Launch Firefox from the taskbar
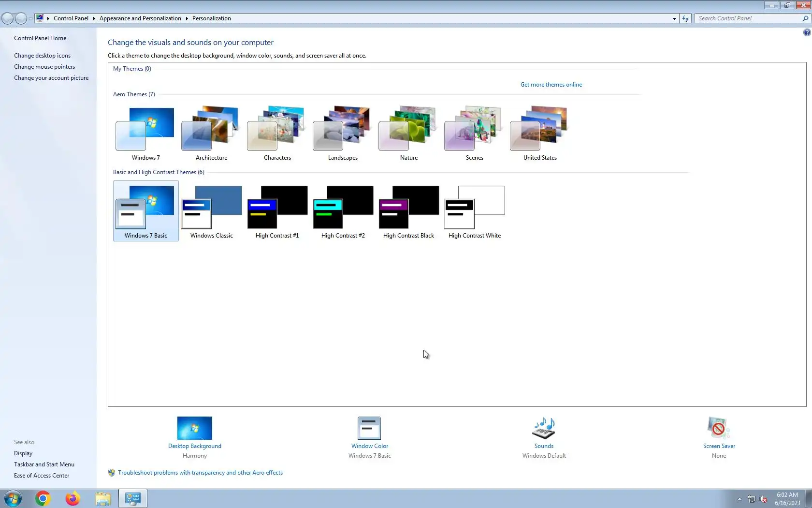This screenshot has height=508, width=812. 72,498
